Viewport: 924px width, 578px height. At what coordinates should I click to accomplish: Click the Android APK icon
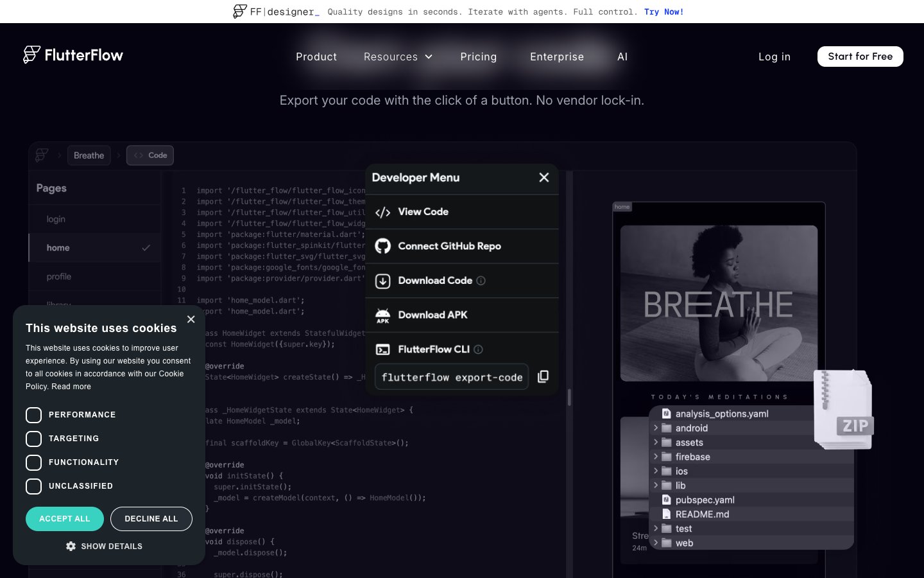point(382,315)
